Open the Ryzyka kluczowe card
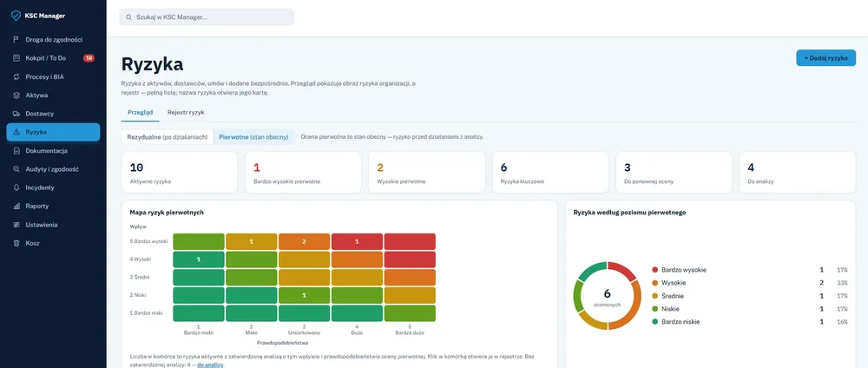The image size is (868, 368). [x=550, y=173]
